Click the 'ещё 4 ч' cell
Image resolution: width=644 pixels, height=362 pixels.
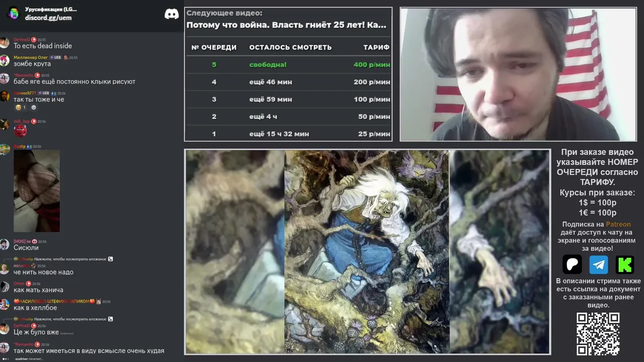[x=264, y=117]
